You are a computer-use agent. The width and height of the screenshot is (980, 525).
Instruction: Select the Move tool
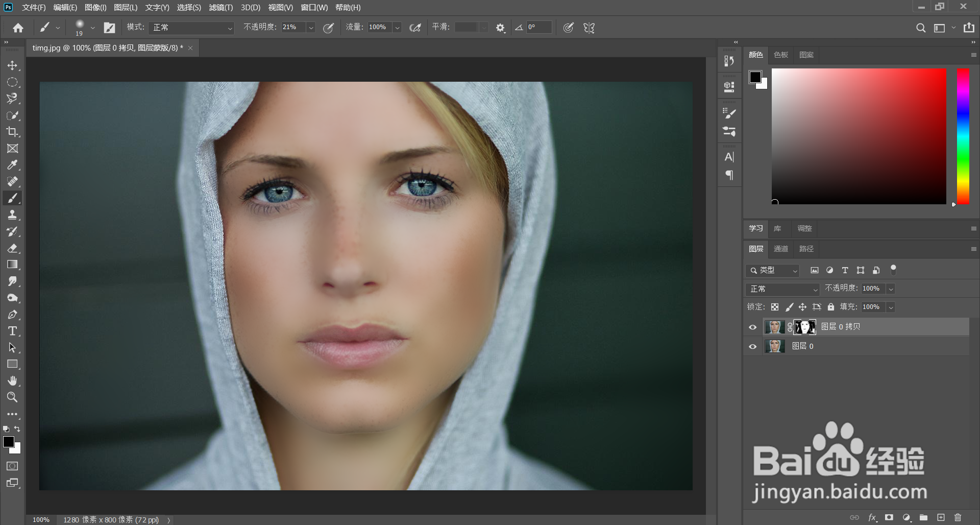click(x=12, y=65)
